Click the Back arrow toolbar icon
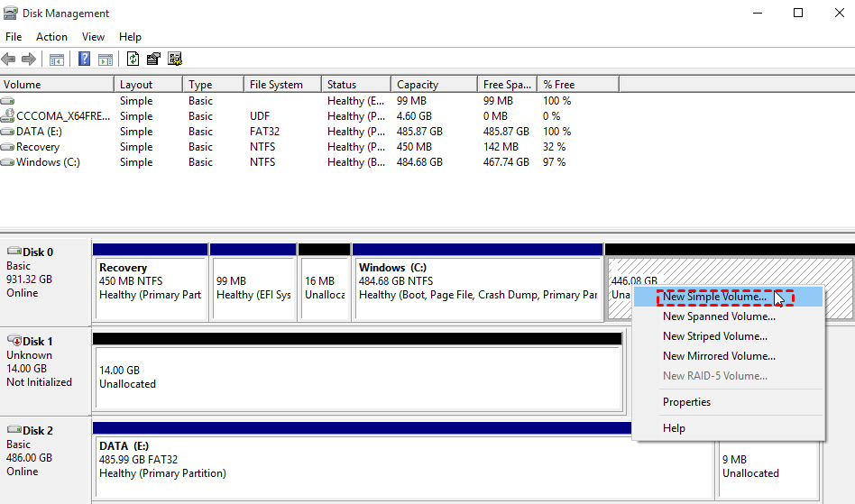 (8, 59)
